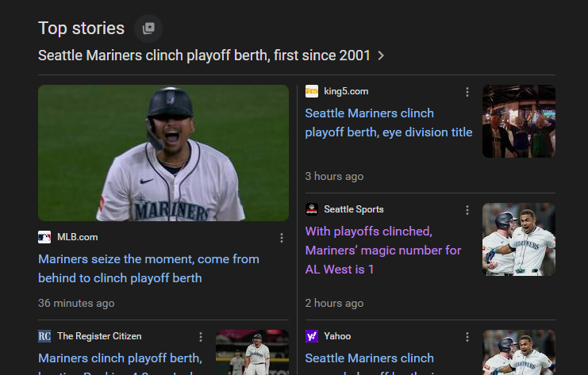Open more options for MLB.com story

[x=282, y=238]
